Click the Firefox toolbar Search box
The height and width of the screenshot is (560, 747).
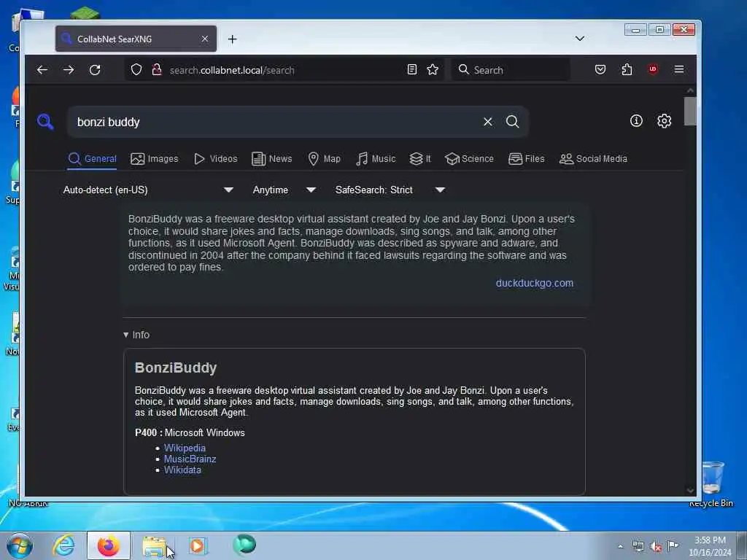(x=510, y=70)
